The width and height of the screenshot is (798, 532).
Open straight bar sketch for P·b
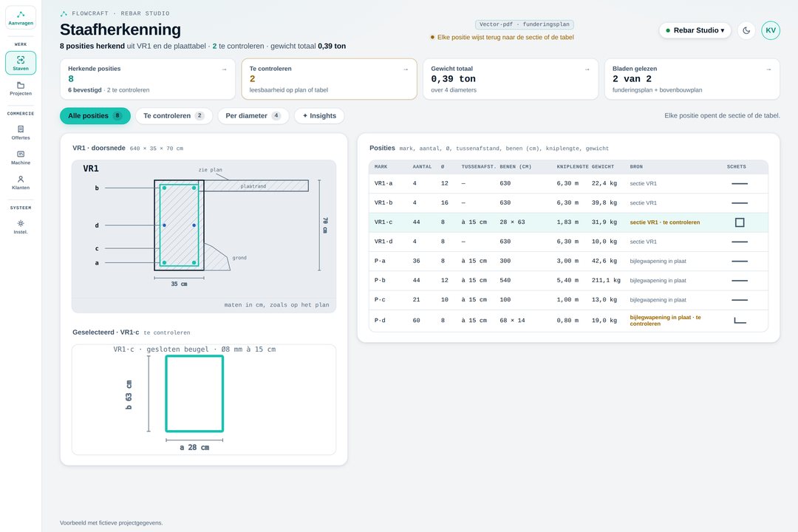[740, 281]
